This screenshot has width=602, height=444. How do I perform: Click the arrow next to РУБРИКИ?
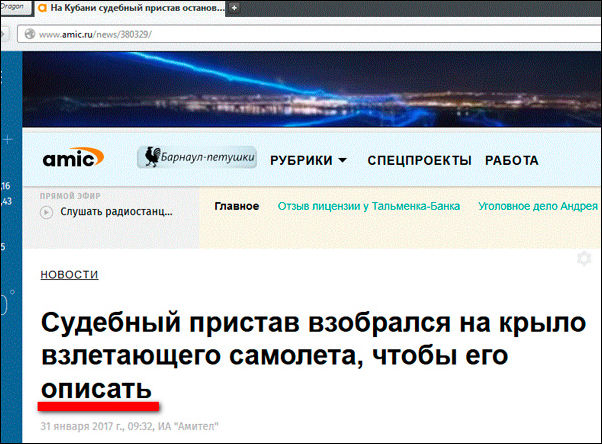[342, 160]
